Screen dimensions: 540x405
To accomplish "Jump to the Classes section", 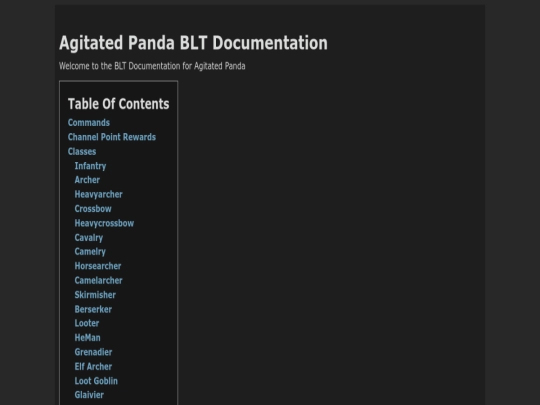I will [x=82, y=152].
